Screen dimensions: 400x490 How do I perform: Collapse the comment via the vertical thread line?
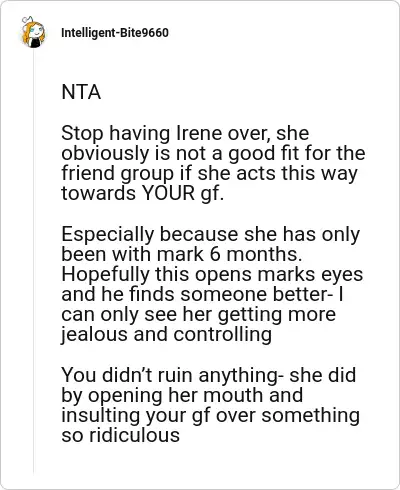click(x=34, y=260)
